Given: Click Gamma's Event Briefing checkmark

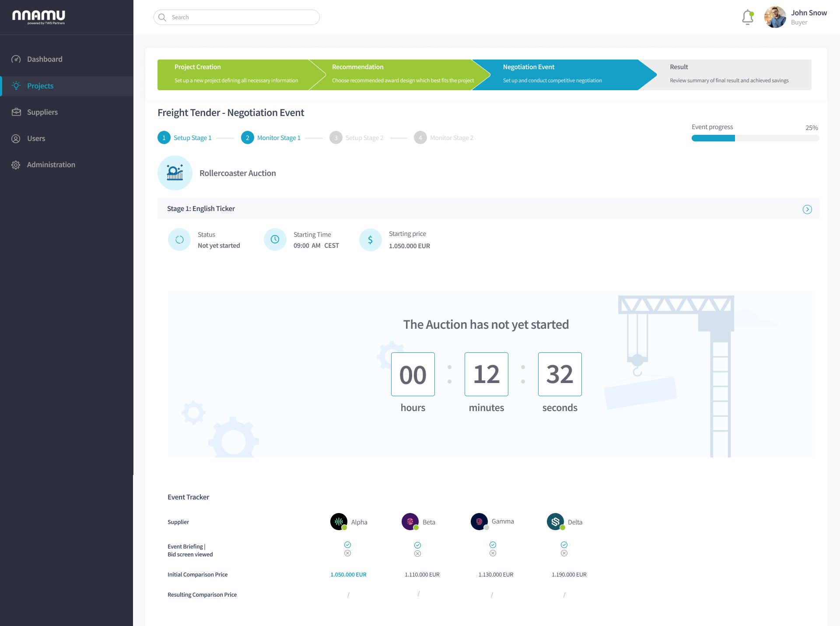Looking at the screenshot, I should (x=493, y=545).
